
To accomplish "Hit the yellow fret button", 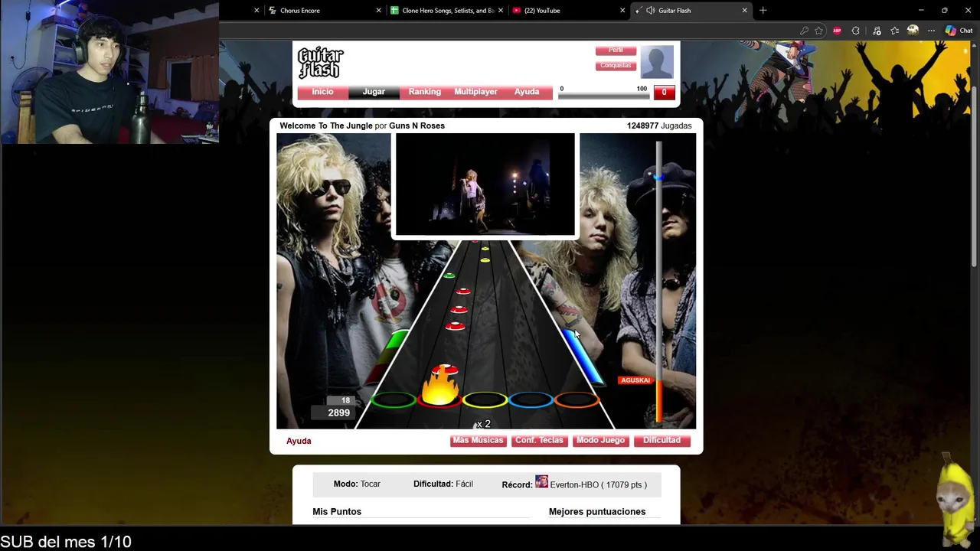I will click(485, 399).
